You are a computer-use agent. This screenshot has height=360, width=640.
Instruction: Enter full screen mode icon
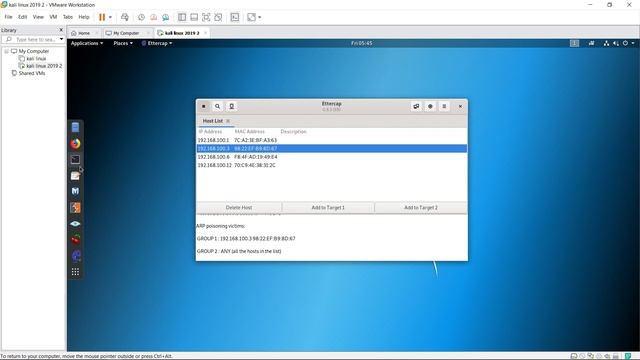click(x=206, y=17)
